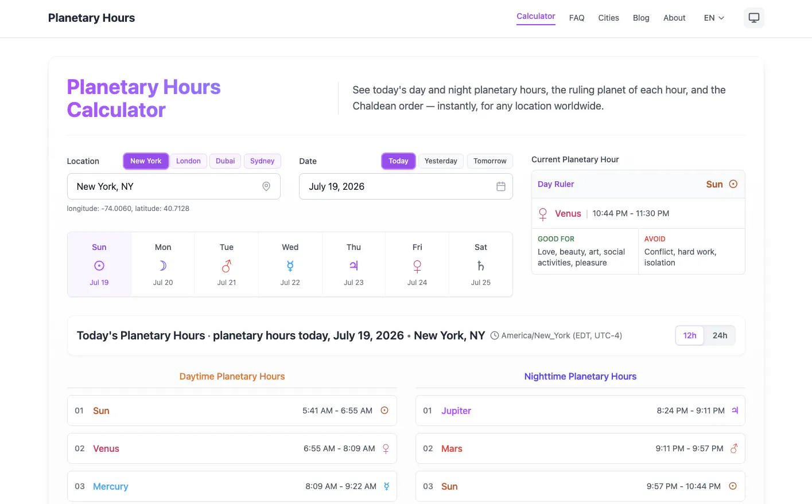This screenshot has height=504, width=812.
Task: Select the Fri Jul 24 day tab
Action: coord(417,264)
